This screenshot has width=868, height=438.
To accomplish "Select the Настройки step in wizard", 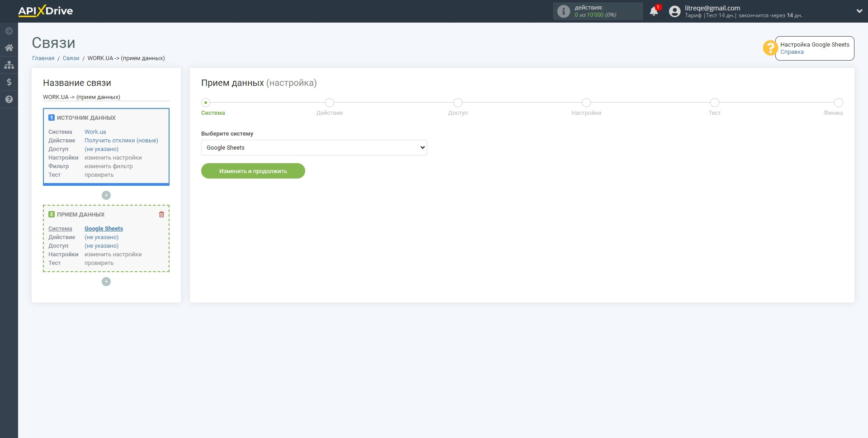I will [x=586, y=103].
